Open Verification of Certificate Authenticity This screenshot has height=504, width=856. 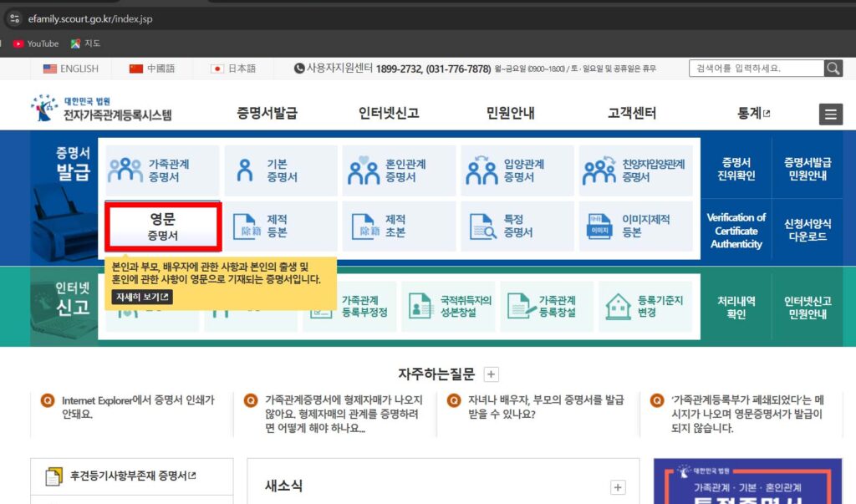pos(736,231)
